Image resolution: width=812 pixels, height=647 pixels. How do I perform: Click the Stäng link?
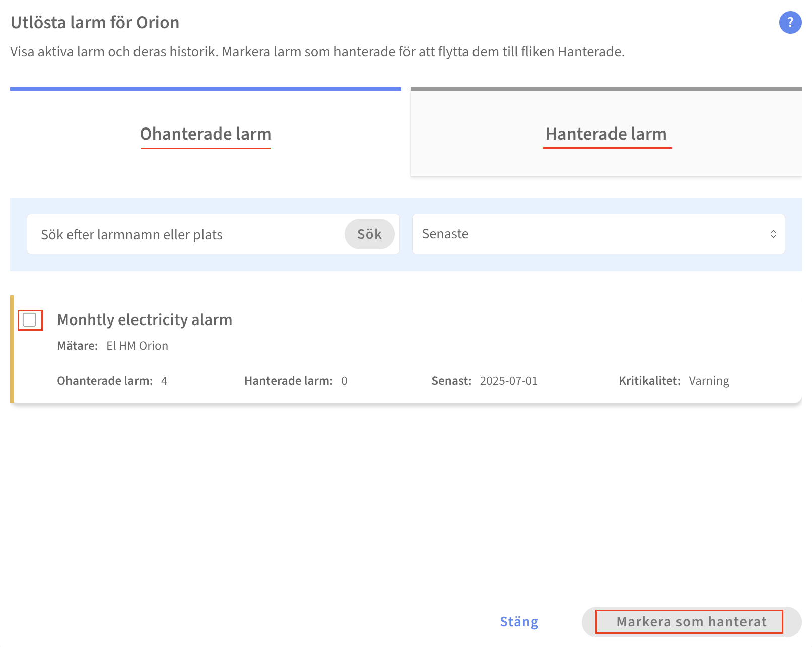tap(519, 622)
